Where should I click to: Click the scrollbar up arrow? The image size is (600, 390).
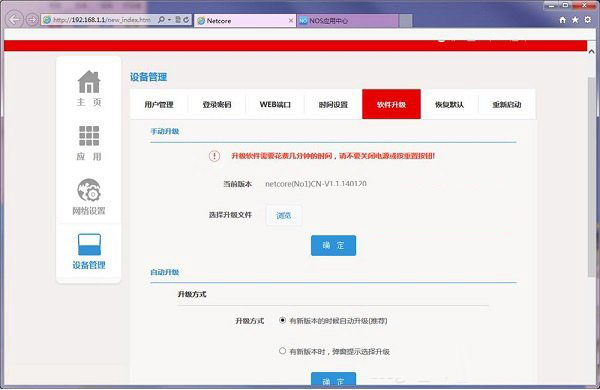tap(592, 51)
